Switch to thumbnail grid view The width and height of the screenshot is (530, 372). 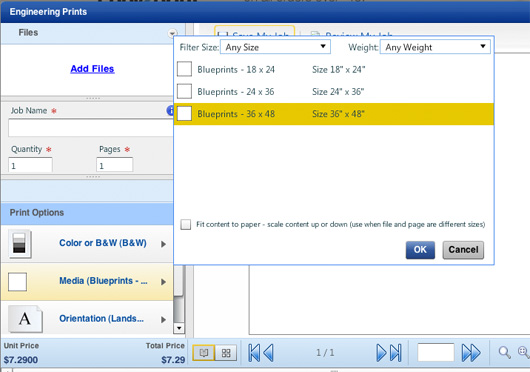[x=226, y=353]
